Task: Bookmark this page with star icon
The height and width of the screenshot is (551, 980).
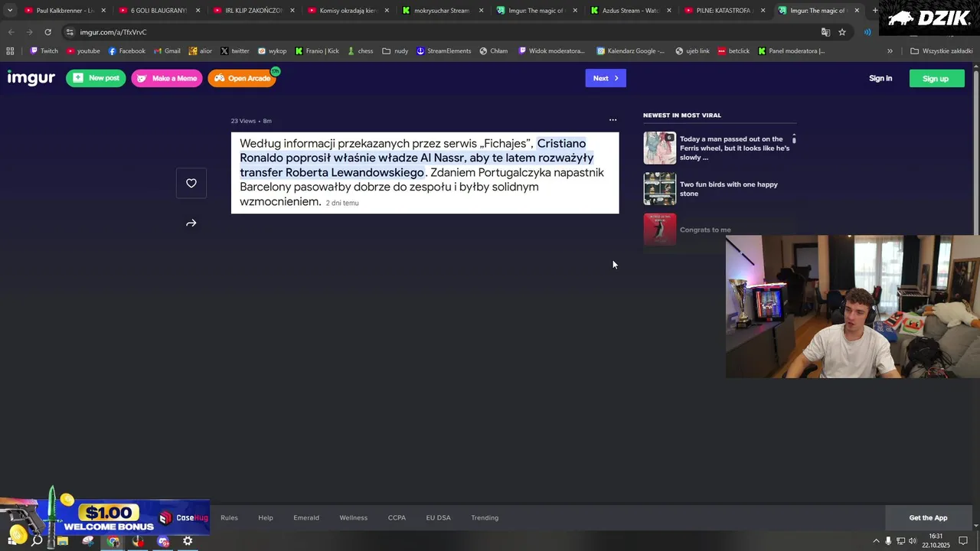Action: coord(842,32)
